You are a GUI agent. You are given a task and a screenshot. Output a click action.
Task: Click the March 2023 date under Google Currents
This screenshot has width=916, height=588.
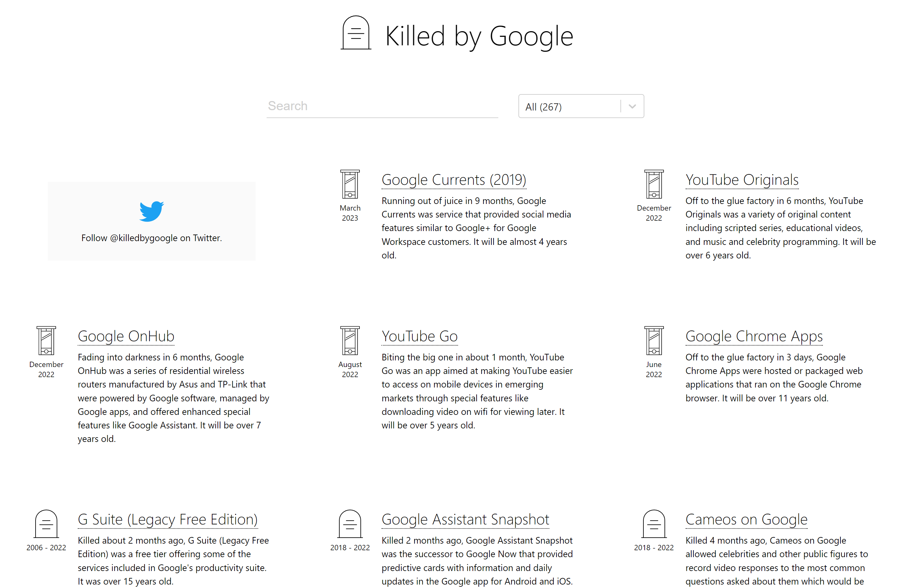[x=350, y=213]
